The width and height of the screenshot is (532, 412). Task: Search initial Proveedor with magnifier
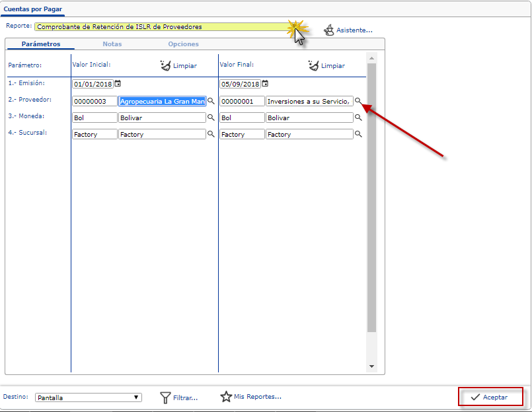(211, 101)
